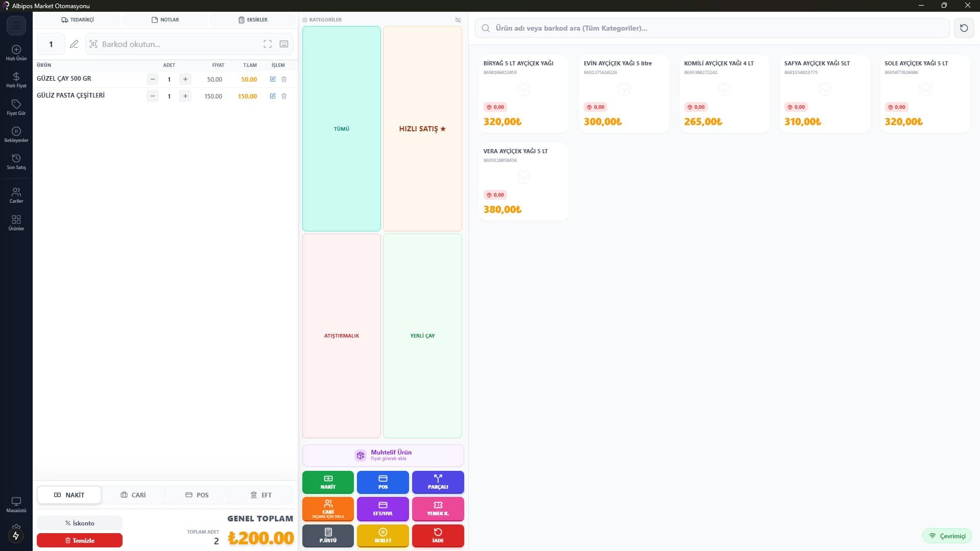Hide the Kategoriler panel
Screen dimensions: 980x551
[x=458, y=20]
